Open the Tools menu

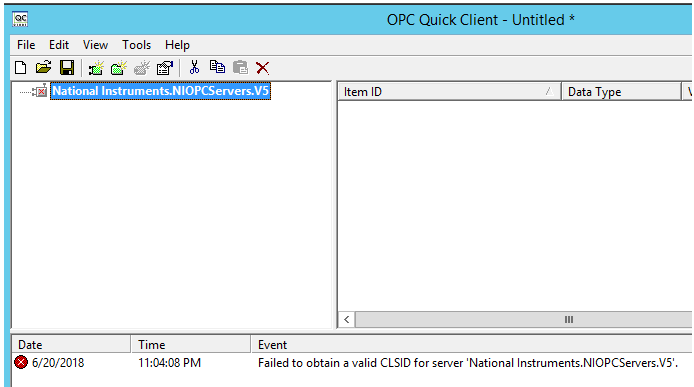tap(136, 45)
